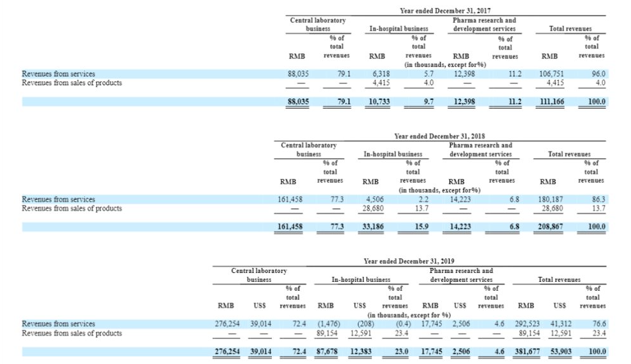Click the (208) negative US$ value

[x=365, y=324]
